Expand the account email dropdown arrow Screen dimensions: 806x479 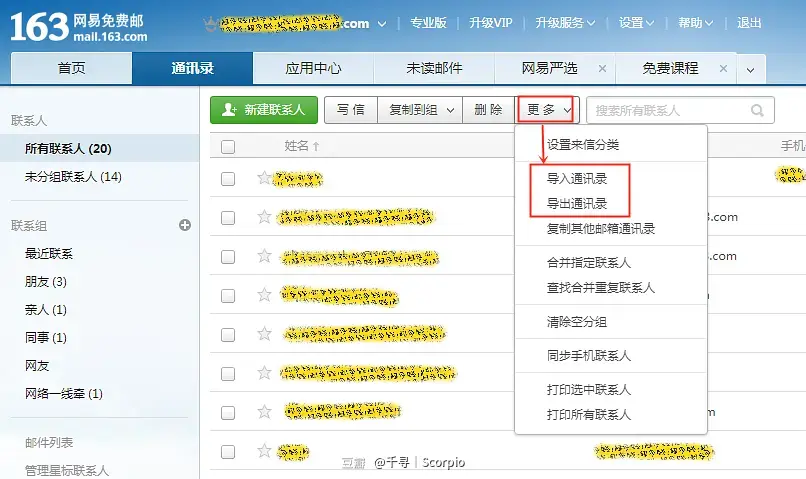[382, 24]
